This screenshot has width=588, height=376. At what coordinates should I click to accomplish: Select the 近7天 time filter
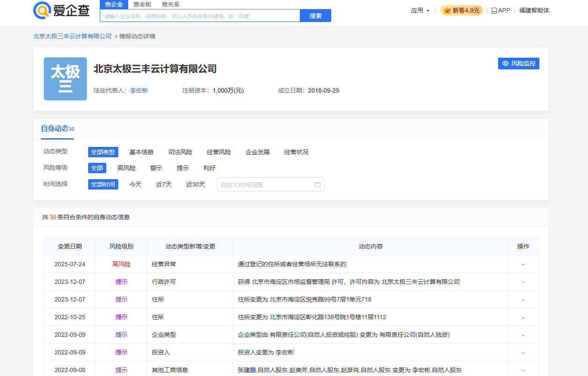pyautogui.click(x=163, y=184)
